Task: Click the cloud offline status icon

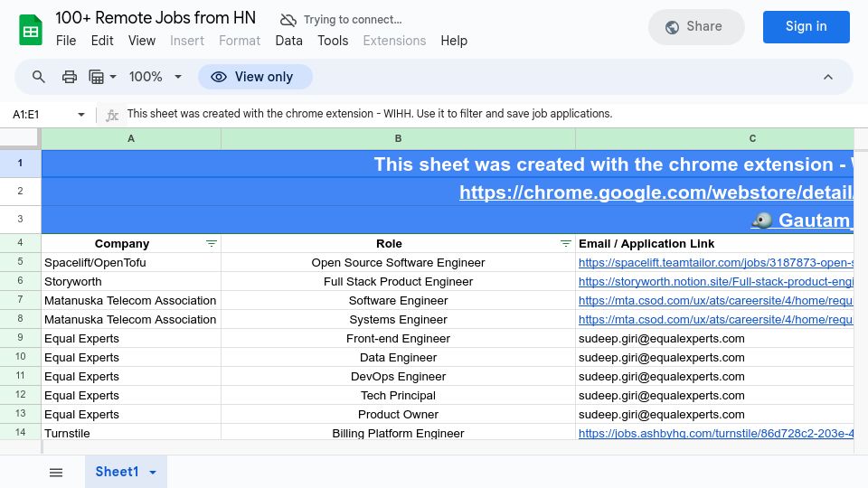Action: tap(288, 20)
